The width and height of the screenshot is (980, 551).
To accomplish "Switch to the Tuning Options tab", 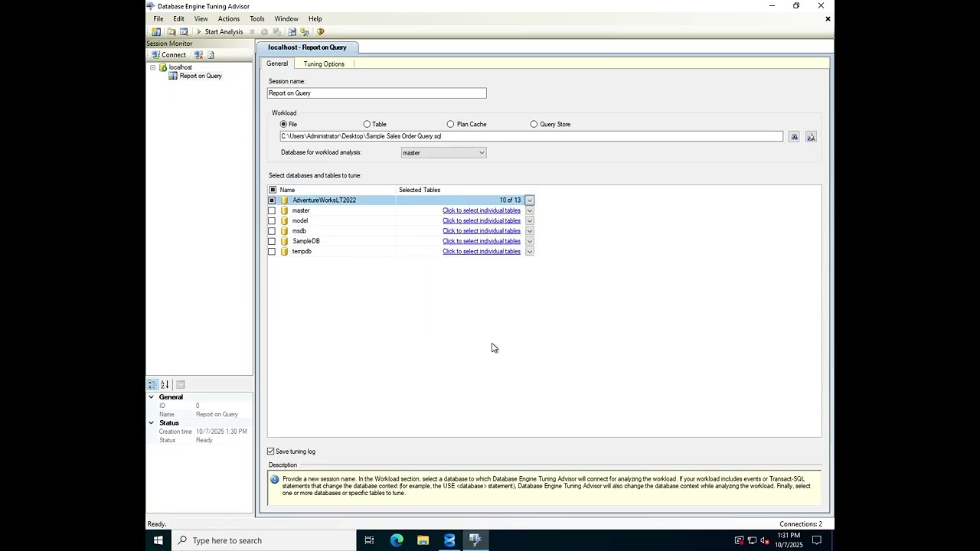I will [324, 64].
